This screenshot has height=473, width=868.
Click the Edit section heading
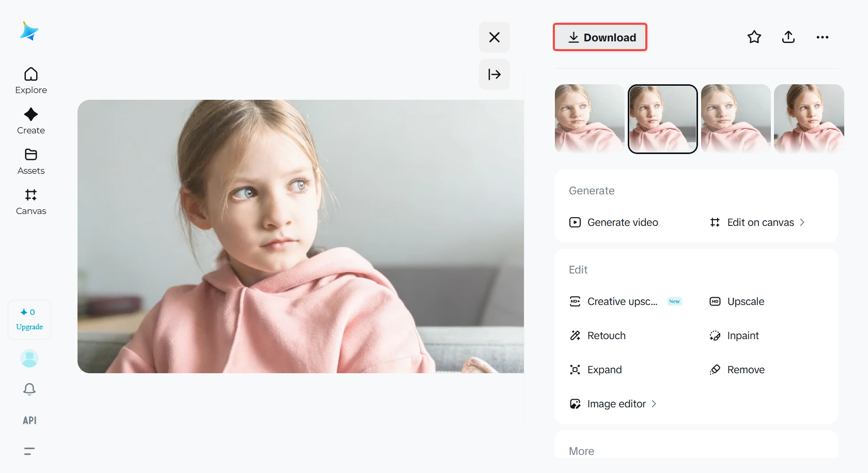pyautogui.click(x=578, y=270)
